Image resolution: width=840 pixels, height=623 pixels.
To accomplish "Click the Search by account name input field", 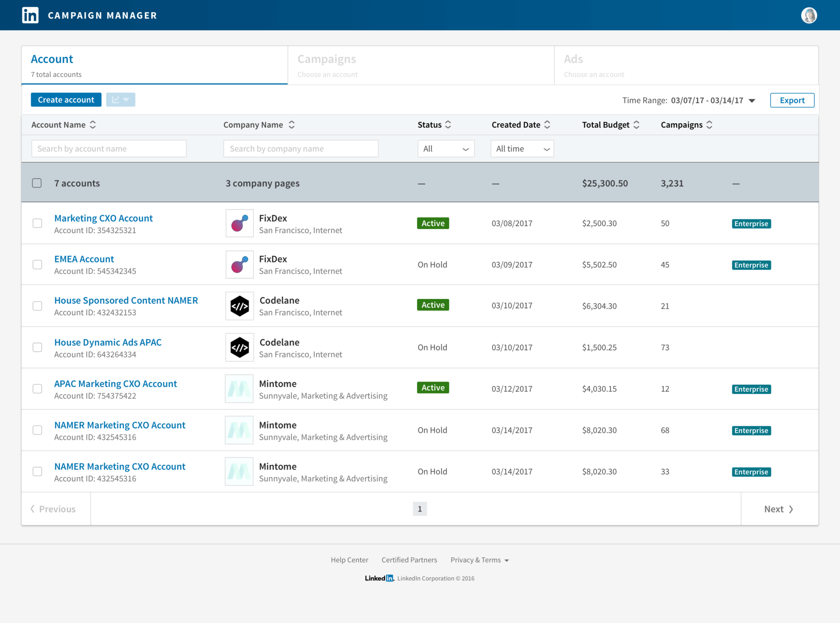I will [109, 148].
